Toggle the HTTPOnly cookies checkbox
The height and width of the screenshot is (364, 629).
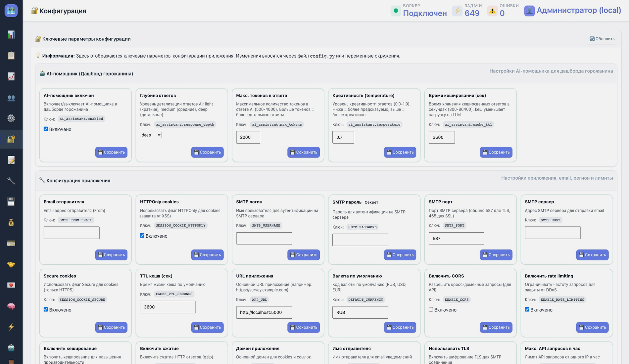pos(142,236)
